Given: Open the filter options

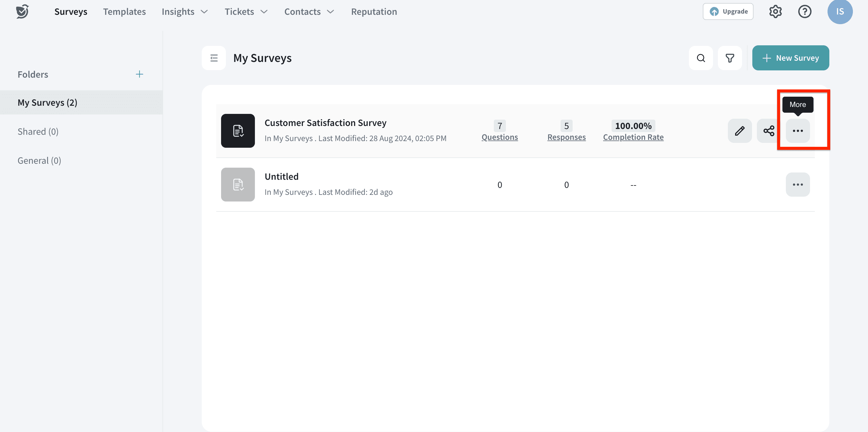Looking at the screenshot, I should (x=730, y=58).
